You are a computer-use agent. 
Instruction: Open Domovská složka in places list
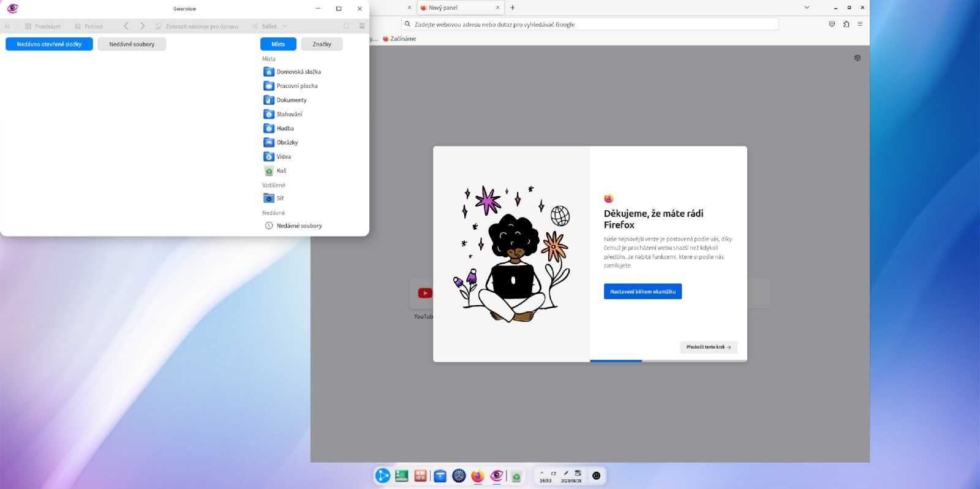click(292, 72)
